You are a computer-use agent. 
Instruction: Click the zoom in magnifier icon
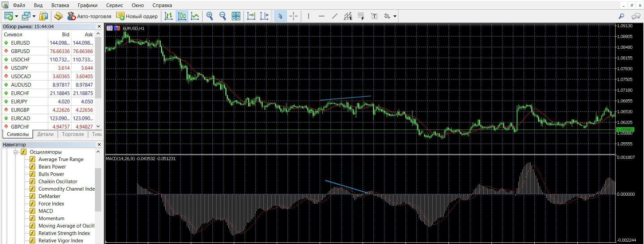(x=210, y=16)
